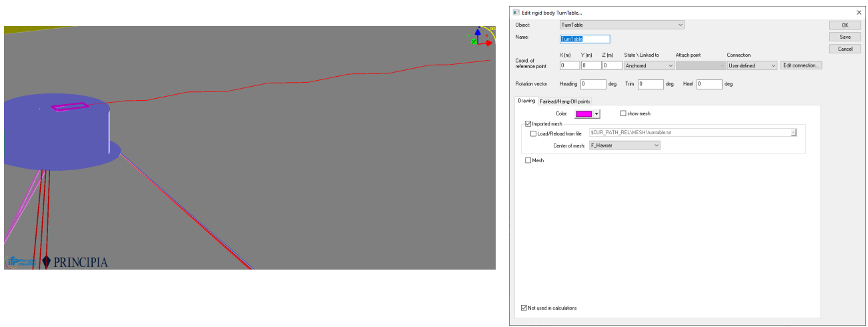Click the Save button

(845, 37)
